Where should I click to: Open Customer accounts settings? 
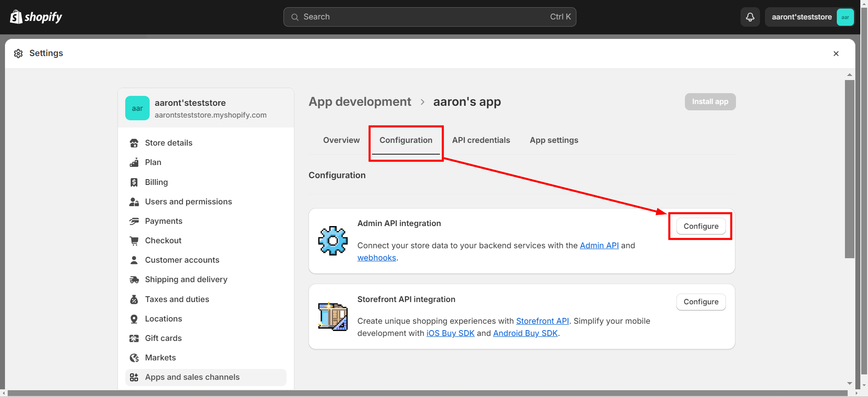pyautogui.click(x=206, y=260)
